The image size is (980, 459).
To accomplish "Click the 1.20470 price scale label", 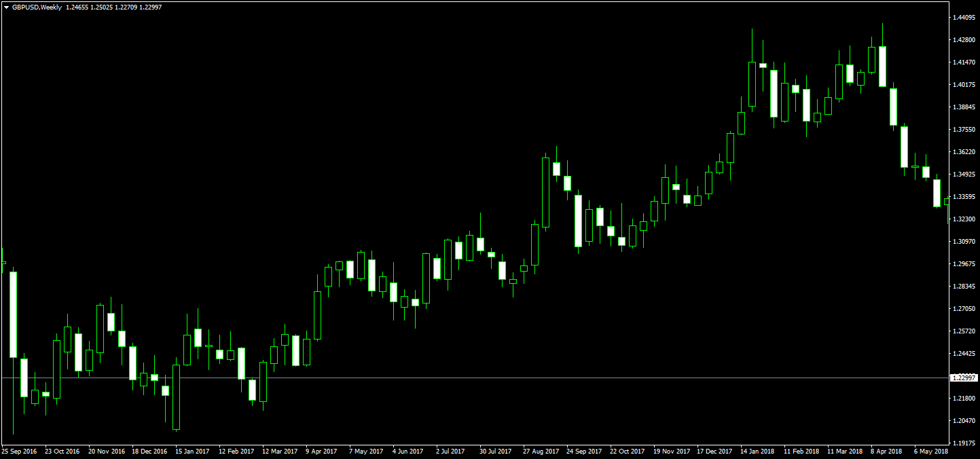I will 964,420.
